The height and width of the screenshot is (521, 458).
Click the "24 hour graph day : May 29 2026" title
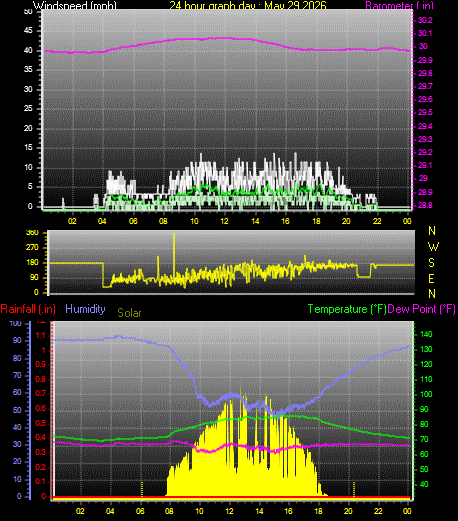(x=248, y=5)
